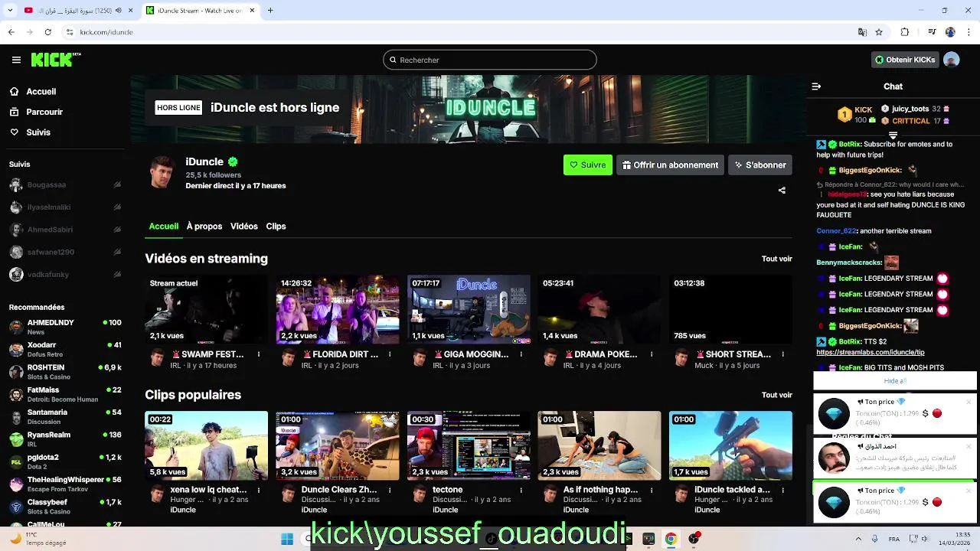
Task: Mute the YouTube tab audio icon
Action: [118, 11]
